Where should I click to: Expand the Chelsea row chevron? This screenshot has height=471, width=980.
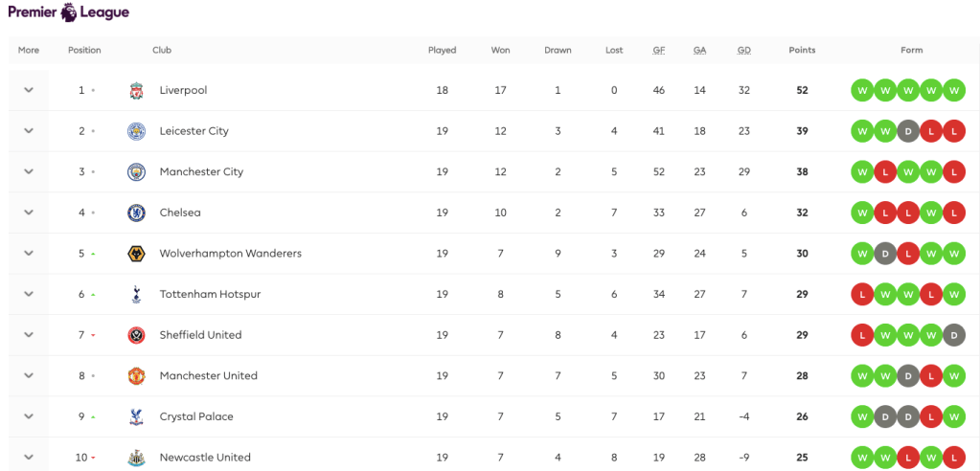(29, 213)
